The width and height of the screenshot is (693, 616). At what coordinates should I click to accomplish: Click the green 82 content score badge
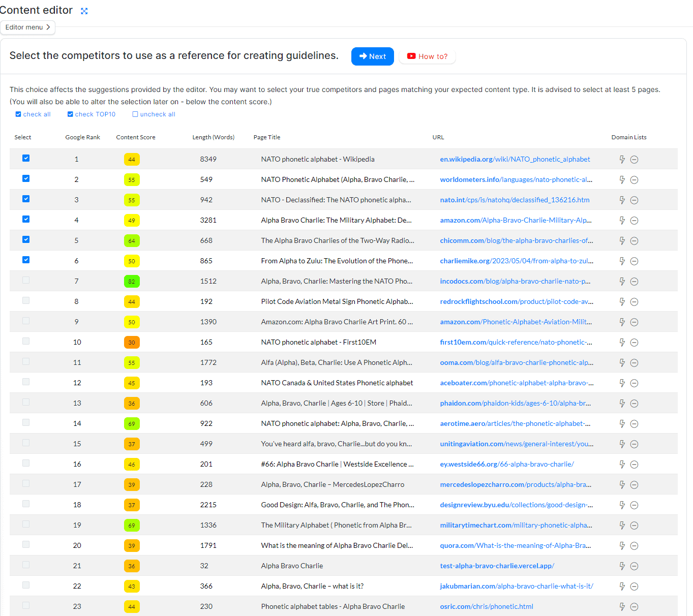point(132,282)
